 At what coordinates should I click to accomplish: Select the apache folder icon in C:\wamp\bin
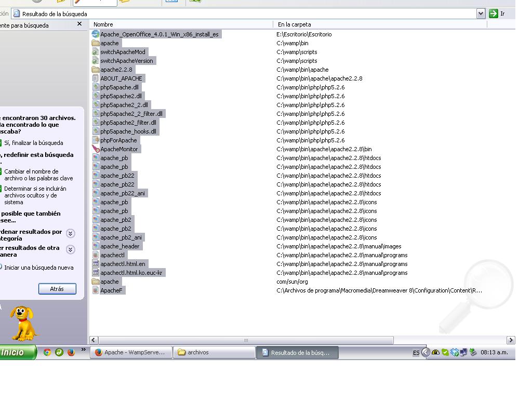point(96,43)
